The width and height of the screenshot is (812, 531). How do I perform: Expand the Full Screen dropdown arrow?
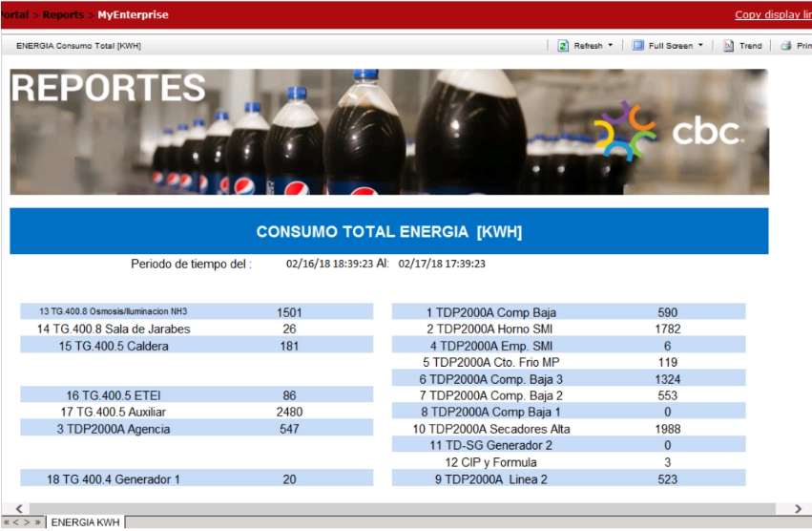click(x=700, y=46)
